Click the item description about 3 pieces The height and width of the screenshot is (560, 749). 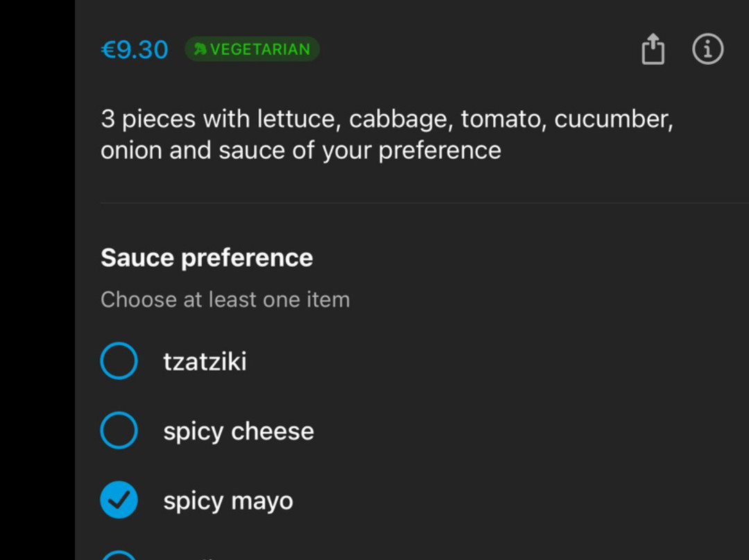click(387, 134)
